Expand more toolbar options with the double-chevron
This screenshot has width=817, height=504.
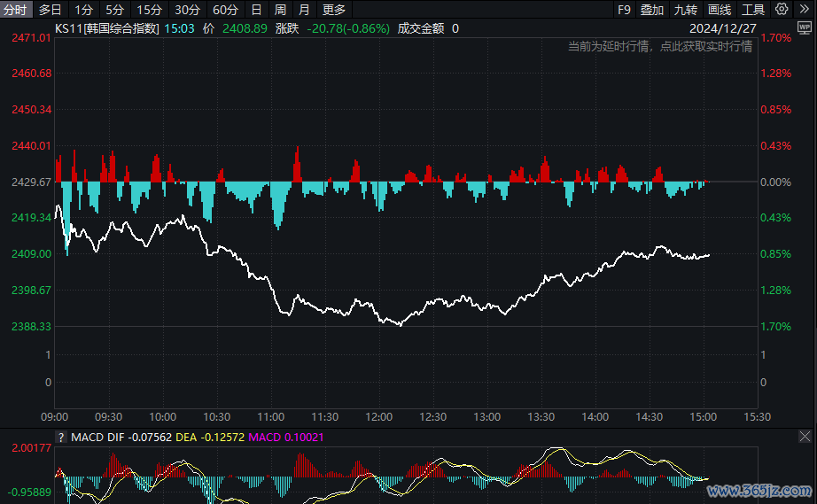(x=804, y=9)
